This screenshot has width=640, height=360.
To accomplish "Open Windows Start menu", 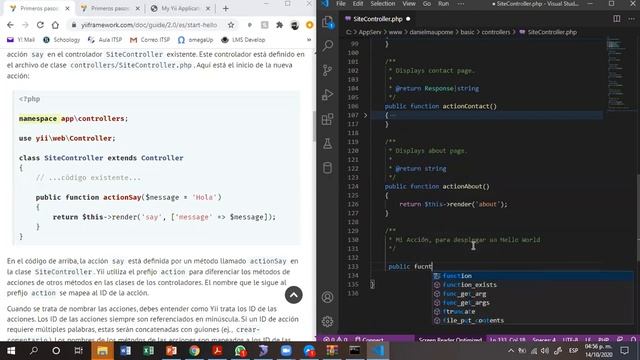I will point(11,351).
